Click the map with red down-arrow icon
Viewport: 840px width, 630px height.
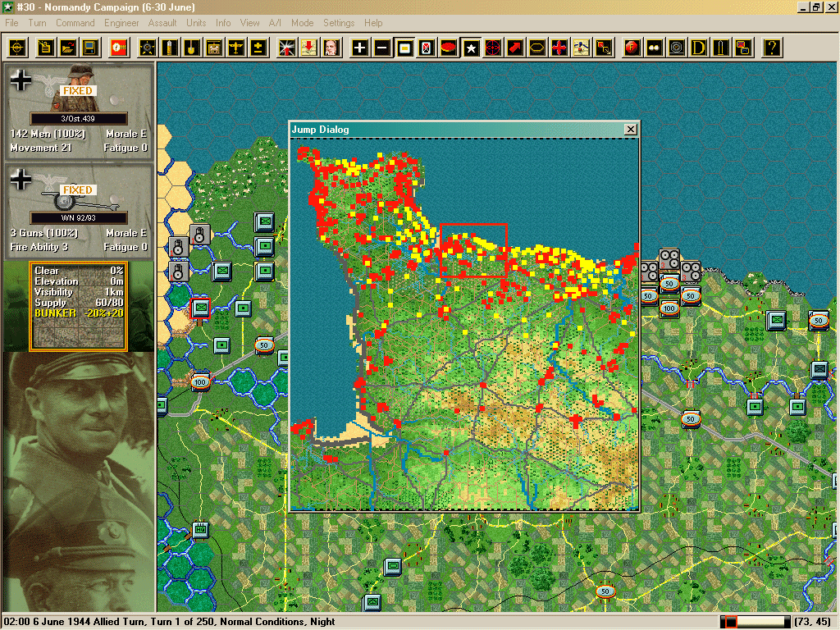(x=309, y=48)
